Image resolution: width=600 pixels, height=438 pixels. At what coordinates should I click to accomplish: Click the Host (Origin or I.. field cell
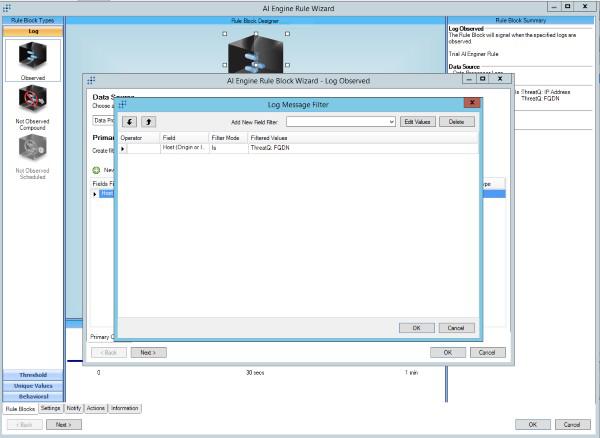point(185,148)
